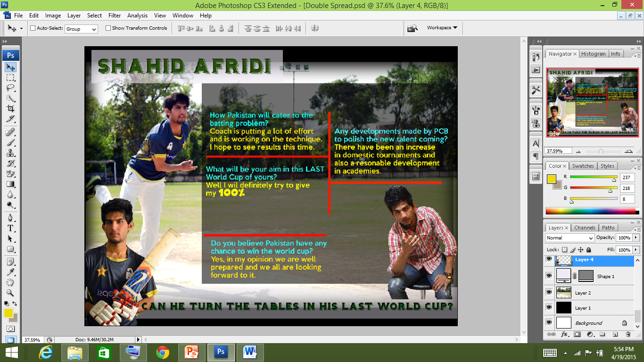Toggle lock transparent pixels
644x362 pixels.
click(565, 250)
